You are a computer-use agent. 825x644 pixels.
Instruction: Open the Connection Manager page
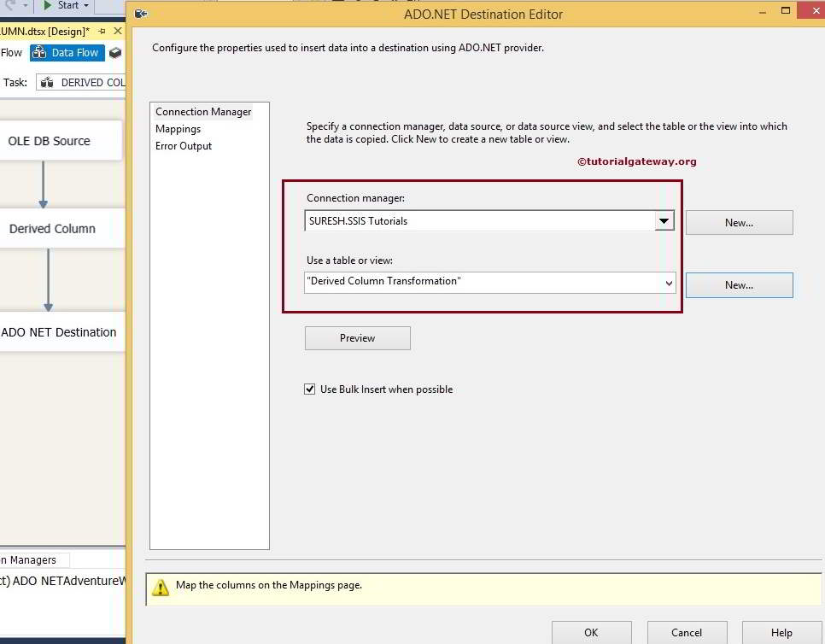click(x=203, y=112)
